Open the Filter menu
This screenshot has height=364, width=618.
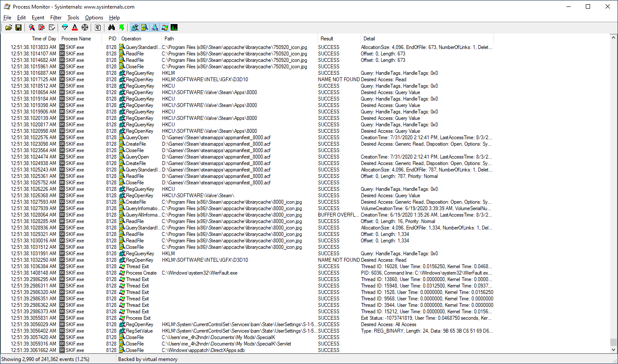[x=56, y=18]
